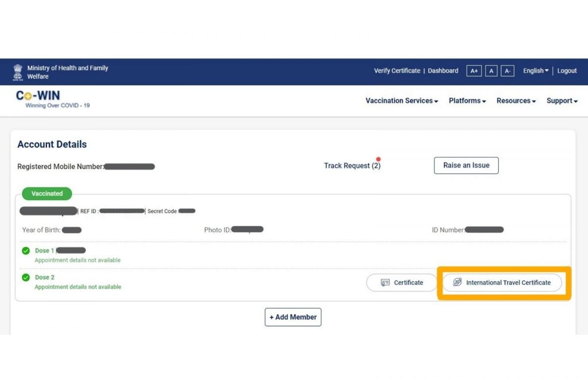Click the Co-WIN logo
The width and height of the screenshot is (588, 392).
[38, 96]
